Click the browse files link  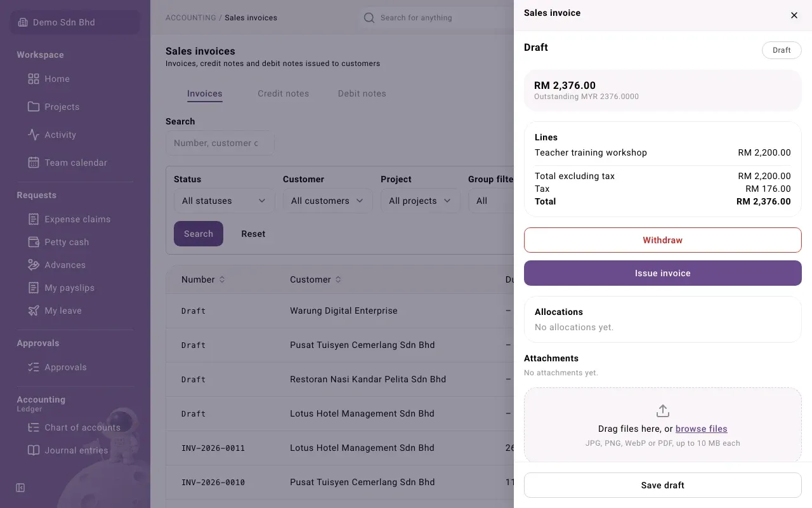(x=701, y=429)
